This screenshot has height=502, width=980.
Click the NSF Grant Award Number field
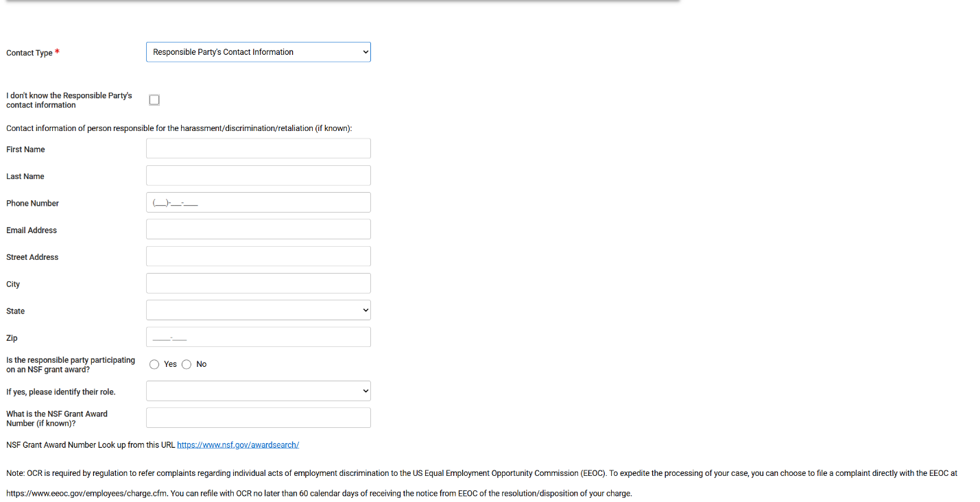coord(258,418)
